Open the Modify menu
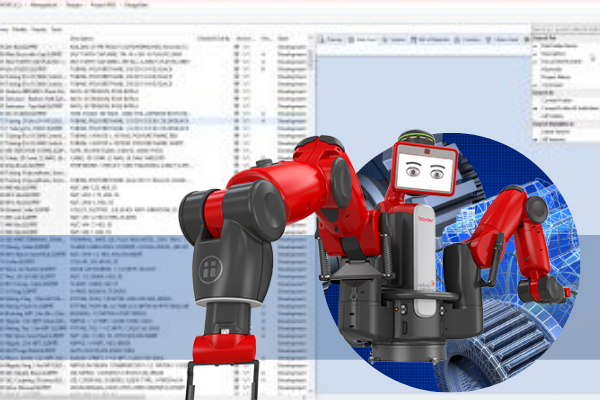The image size is (600, 400). [19, 29]
